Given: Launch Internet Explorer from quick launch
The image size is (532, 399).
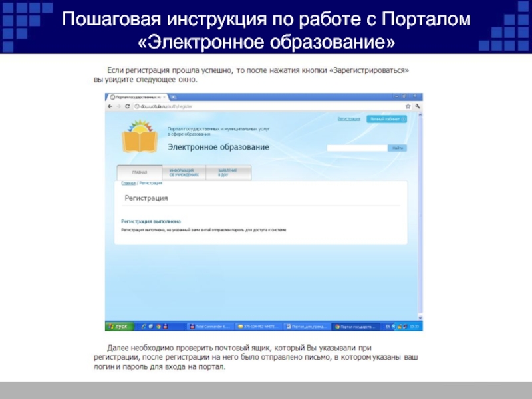Looking at the screenshot, I should click(x=144, y=327).
